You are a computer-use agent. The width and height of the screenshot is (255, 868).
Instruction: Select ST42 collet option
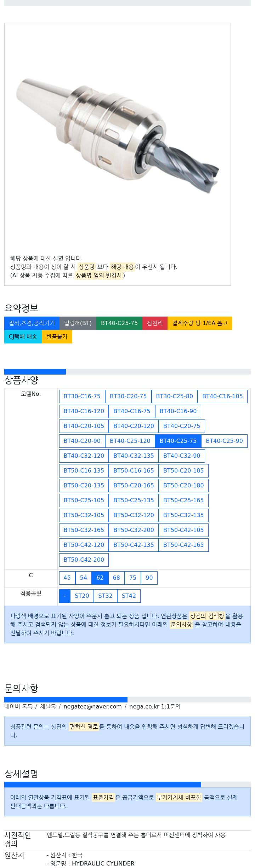point(129,596)
